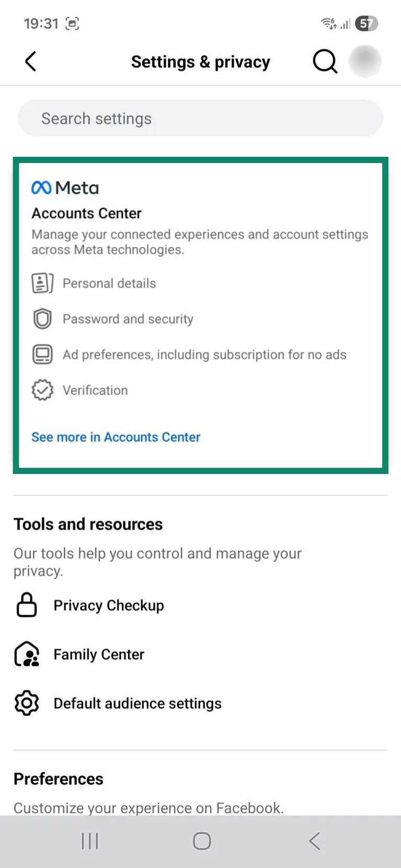The width and height of the screenshot is (401, 868).
Task: Click the Ad preferences screen icon
Action: (42, 354)
